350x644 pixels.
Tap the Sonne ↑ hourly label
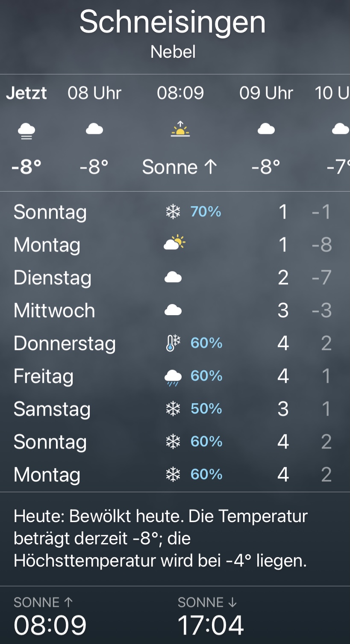(180, 167)
